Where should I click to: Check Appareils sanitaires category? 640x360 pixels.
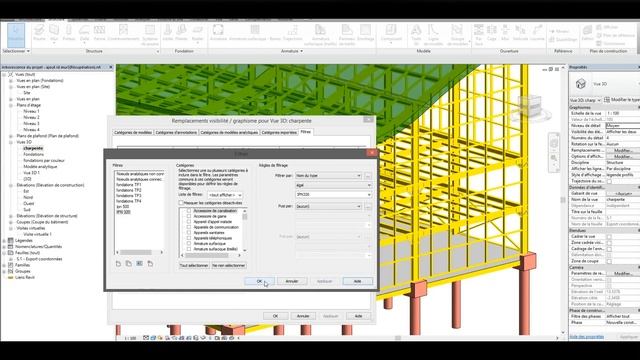[x=189, y=233]
